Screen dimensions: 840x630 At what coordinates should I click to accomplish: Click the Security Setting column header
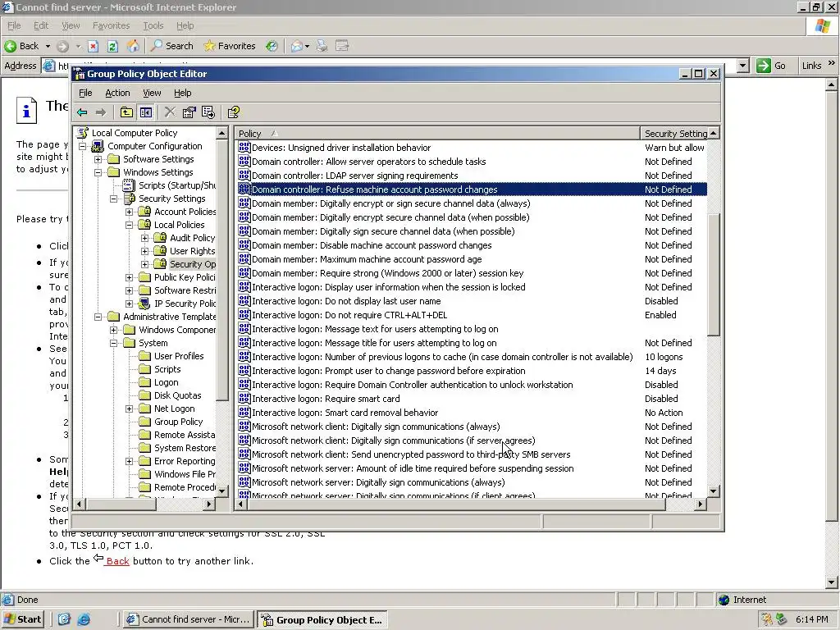[x=676, y=134]
